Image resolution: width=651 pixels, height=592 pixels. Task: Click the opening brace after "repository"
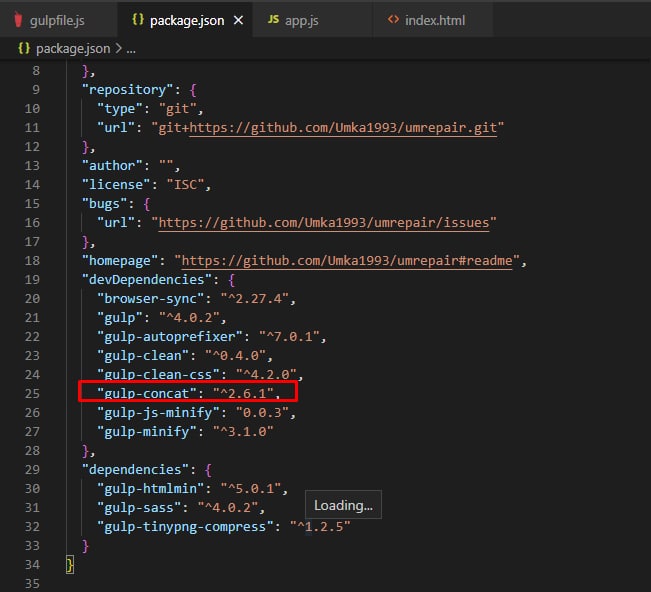[193, 90]
